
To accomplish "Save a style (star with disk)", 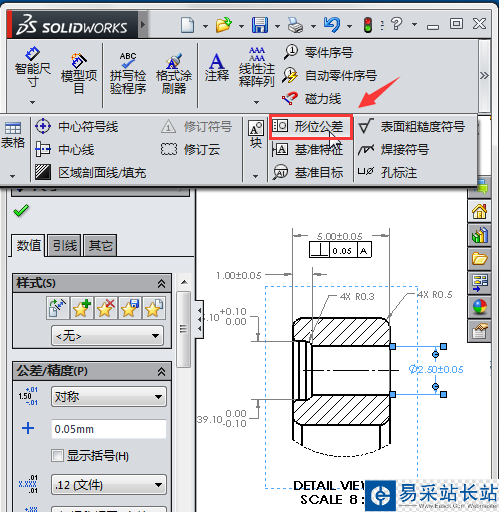I will pyautogui.click(x=129, y=308).
